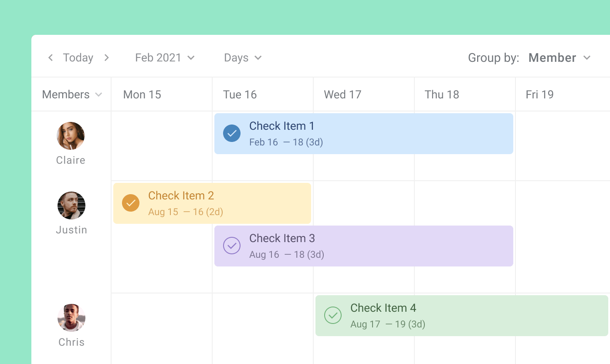Select the Thu 18 column header
Image resolution: width=610 pixels, height=364 pixels.
click(x=442, y=94)
